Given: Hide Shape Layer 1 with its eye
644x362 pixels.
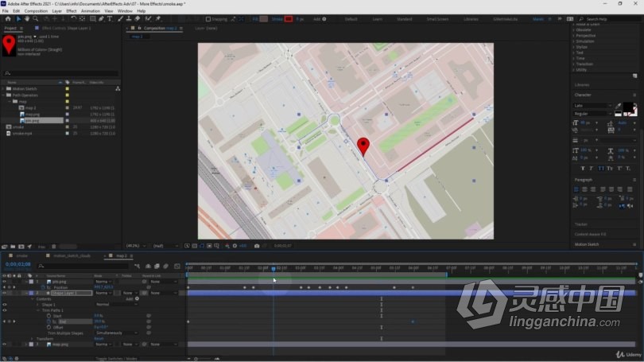Looking at the screenshot, I should pyautogui.click(x=5, y=294).
